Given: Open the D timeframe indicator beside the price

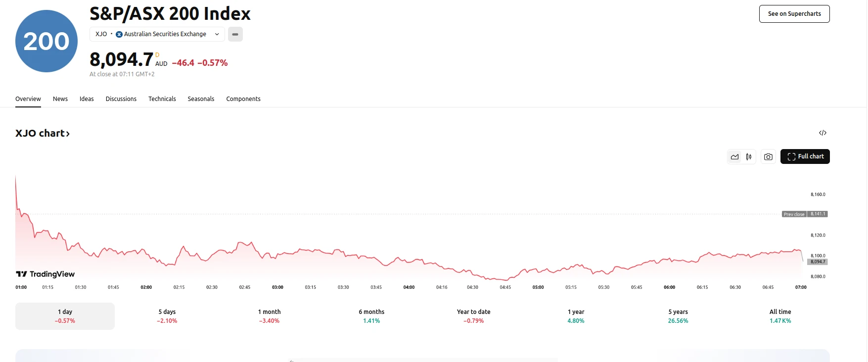Looking at the screenshot, I should point(157,55).
